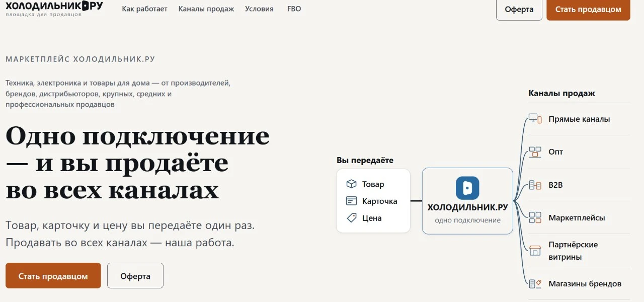
Task: Click the Каналы продаж heading on the right
Action: [x=561, y=93]
